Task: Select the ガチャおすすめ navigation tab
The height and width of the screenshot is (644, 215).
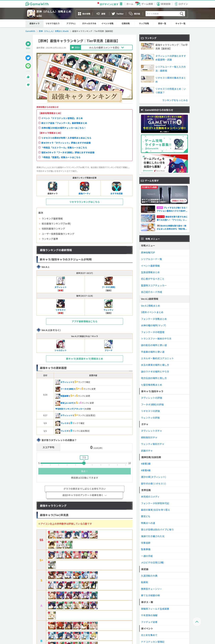Action: [x=89, y=24]
